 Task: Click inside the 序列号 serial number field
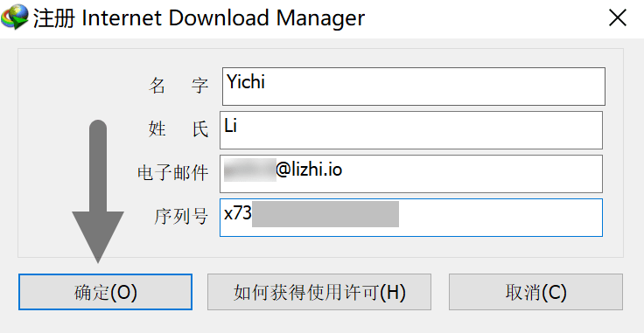[x=411, y=218]
